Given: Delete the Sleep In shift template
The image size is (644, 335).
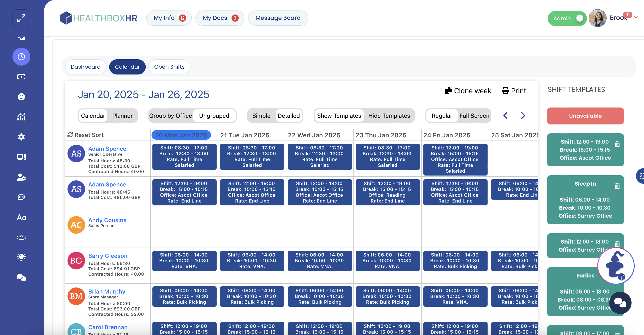Looking at the screenshot, I should pos(617,186).
